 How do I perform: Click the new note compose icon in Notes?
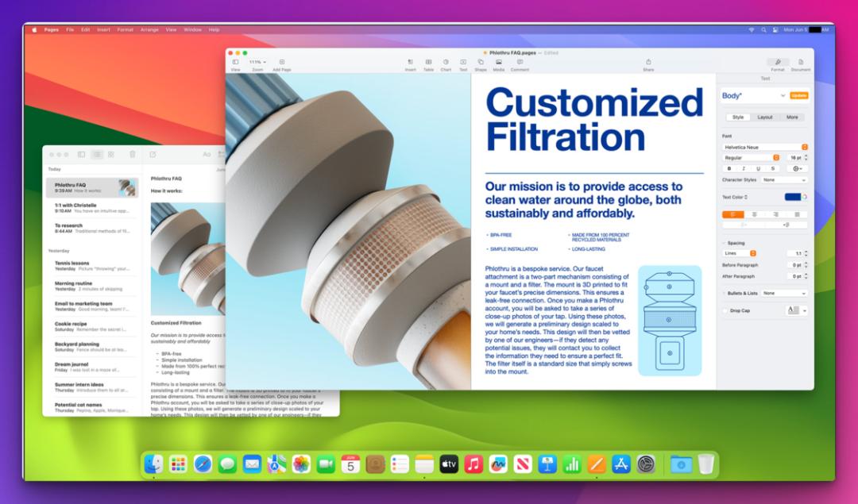click(153, 155)
